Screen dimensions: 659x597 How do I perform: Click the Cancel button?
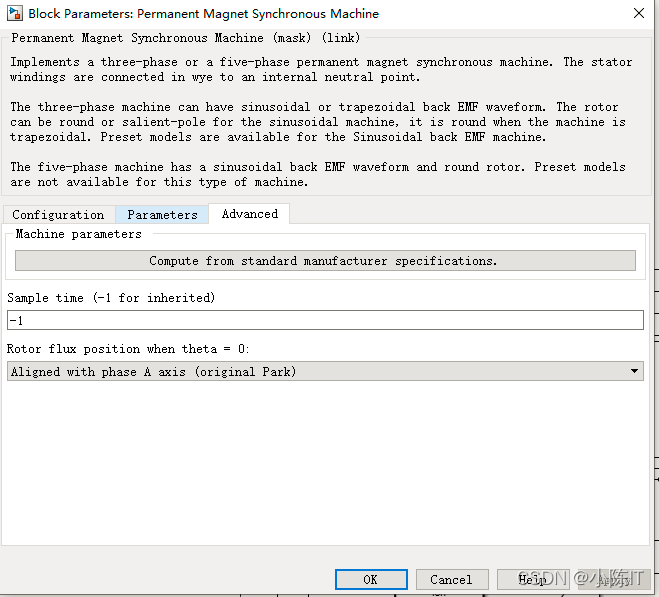pos(452,579)
